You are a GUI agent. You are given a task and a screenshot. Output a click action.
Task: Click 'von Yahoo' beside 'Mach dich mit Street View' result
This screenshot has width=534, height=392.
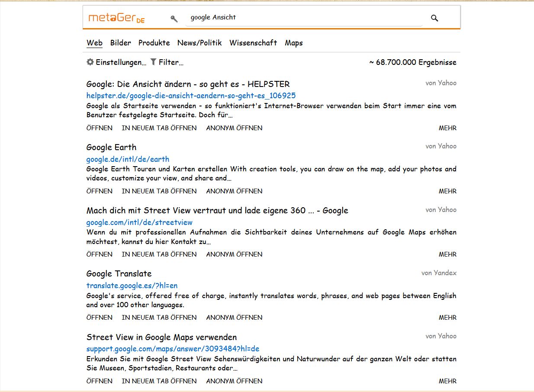(x=441, y=210)
